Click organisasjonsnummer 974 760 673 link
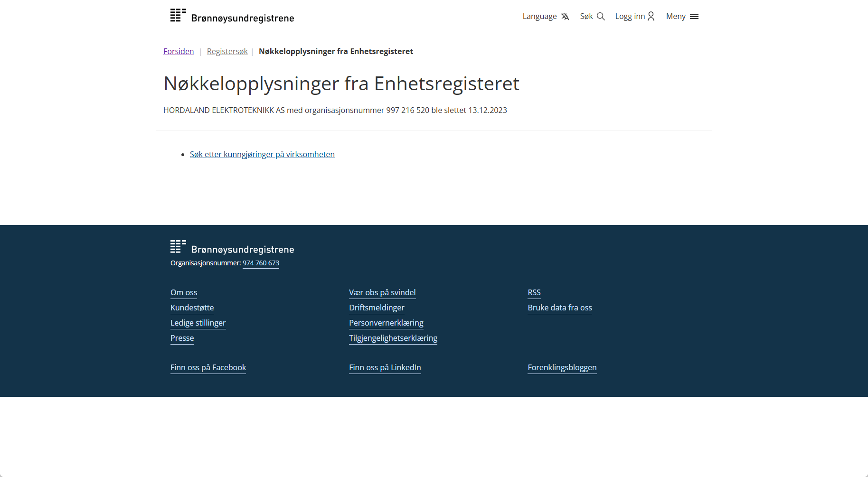 [x=261, y=263]
